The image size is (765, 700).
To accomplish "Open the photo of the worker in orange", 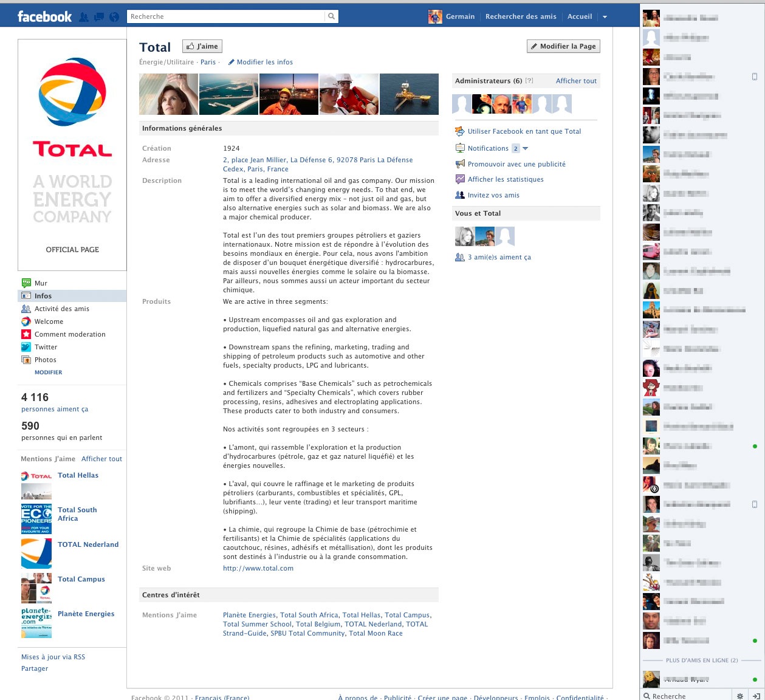I will [x=289, y=94].
